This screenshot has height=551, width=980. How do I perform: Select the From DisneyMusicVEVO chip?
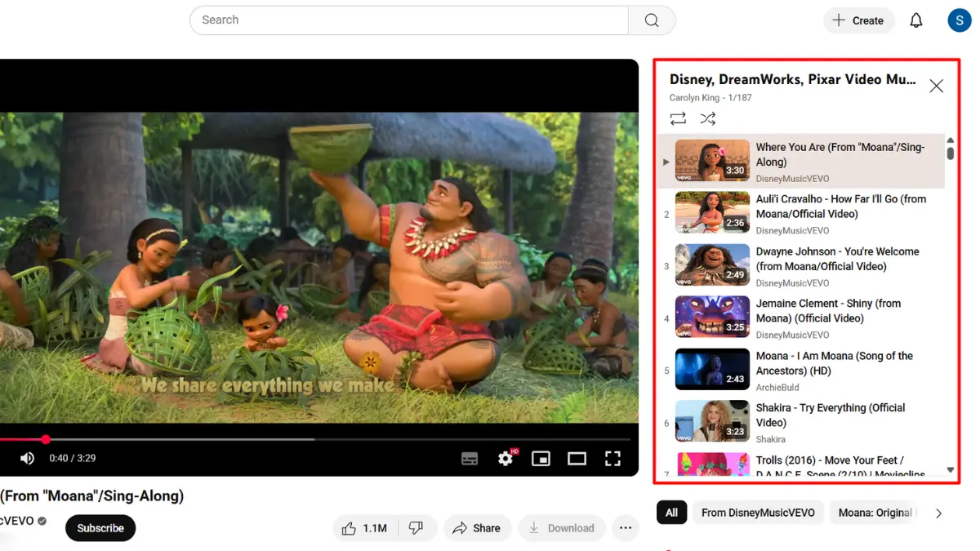click(758, 513)
